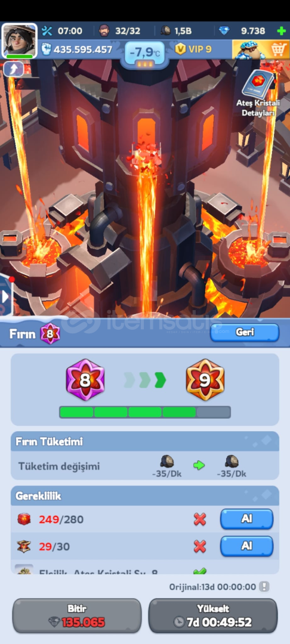Image resolution: width=290 pixels, height=644 pixels.
Task: Open the player avatar profile
Action: click(19, 41)
